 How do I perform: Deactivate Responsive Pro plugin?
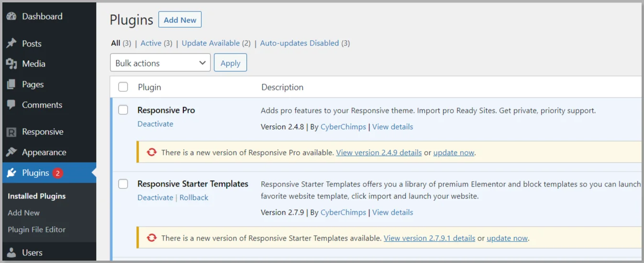pyautogui.click(x=155, y=124)
